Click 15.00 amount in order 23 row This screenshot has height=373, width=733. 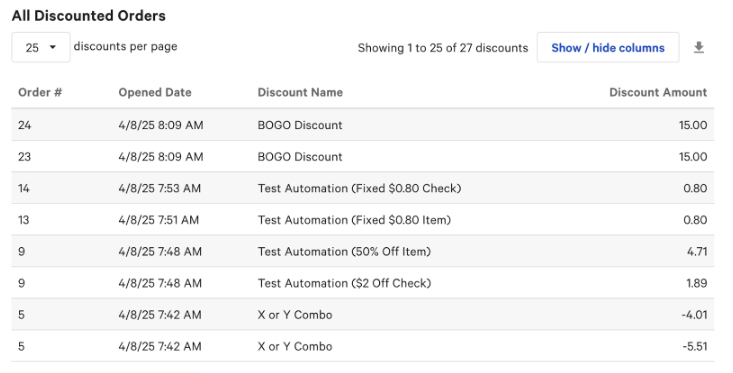pos(693,157)
